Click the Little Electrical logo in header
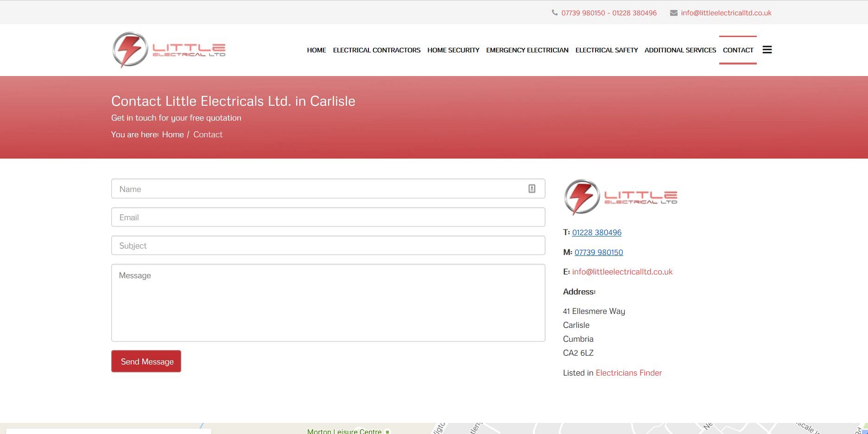Viewport: 868px width, 434px height. click(x=169, y=50)
